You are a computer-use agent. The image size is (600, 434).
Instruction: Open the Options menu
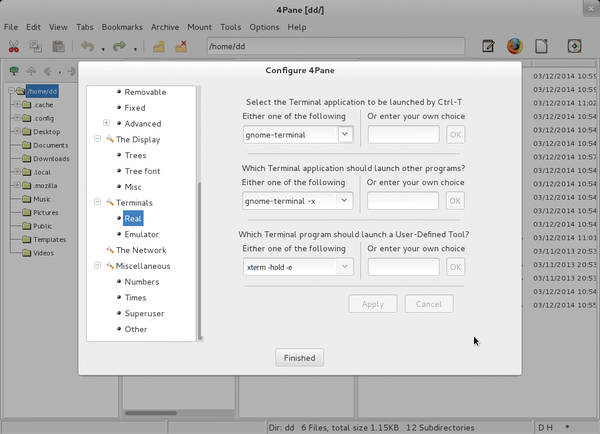[x=264, y=27]
